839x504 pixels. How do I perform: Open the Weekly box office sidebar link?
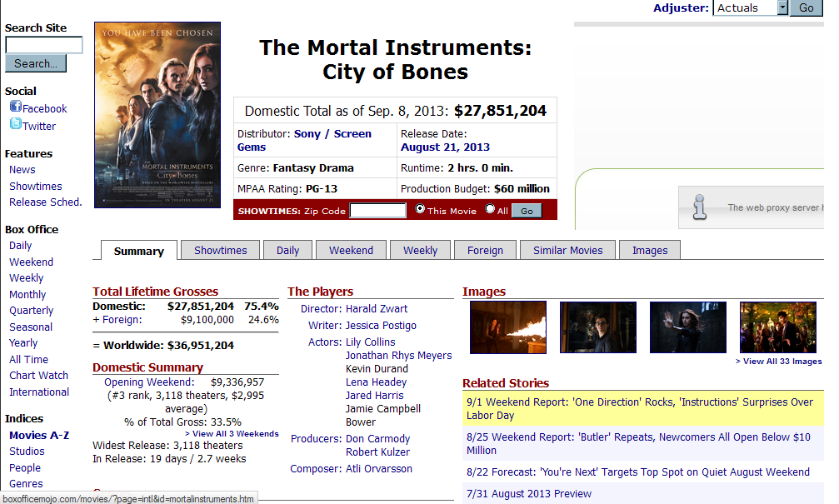tap(26, 278)
